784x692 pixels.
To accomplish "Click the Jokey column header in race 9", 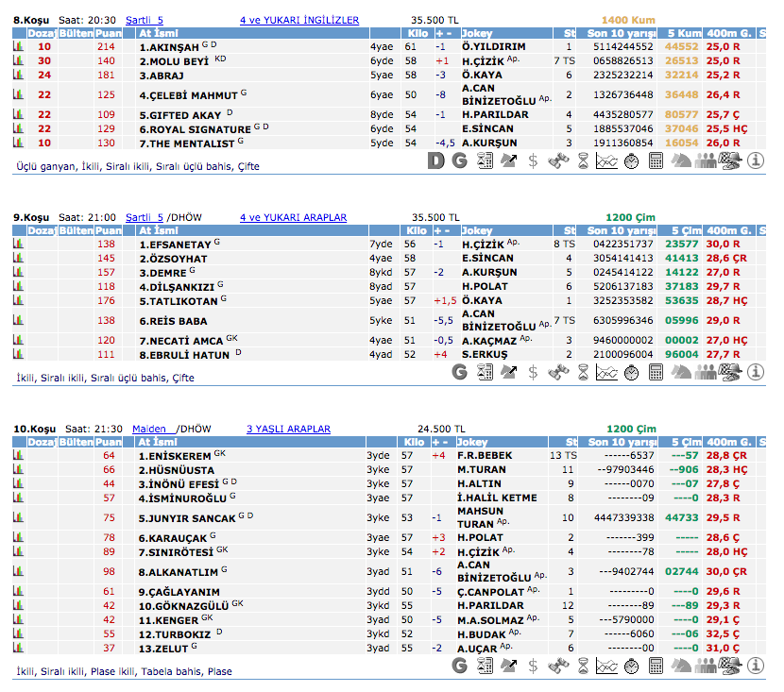I will click(478, 230).
